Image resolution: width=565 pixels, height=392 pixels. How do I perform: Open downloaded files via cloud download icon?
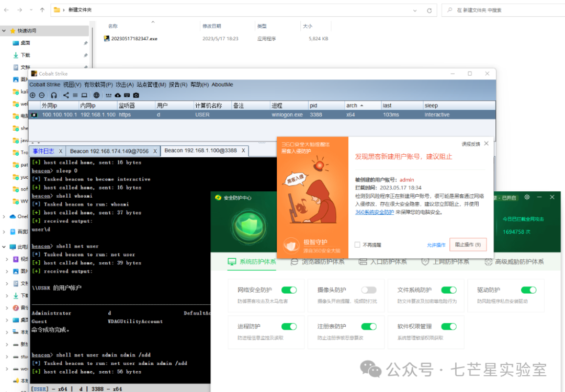coord(118,95)
